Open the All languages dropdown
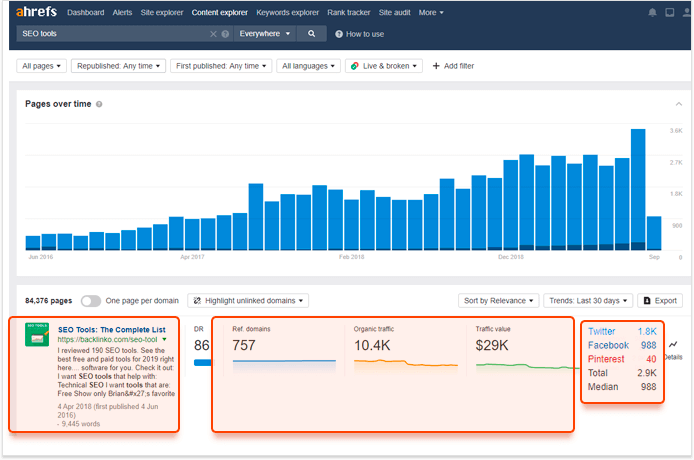The width and height of the screenshot is (694, 460). click(308, 66)
